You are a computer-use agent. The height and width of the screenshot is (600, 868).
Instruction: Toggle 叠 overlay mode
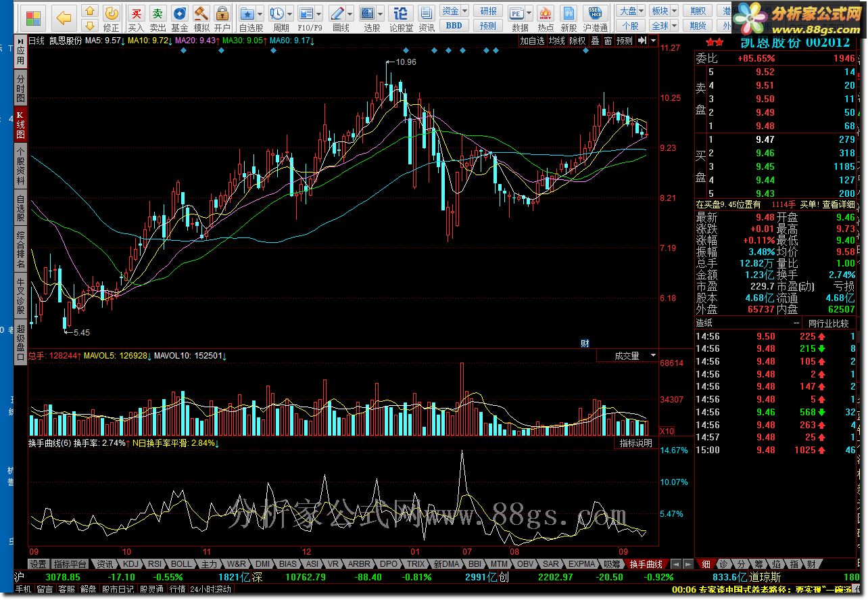[595, 41]
